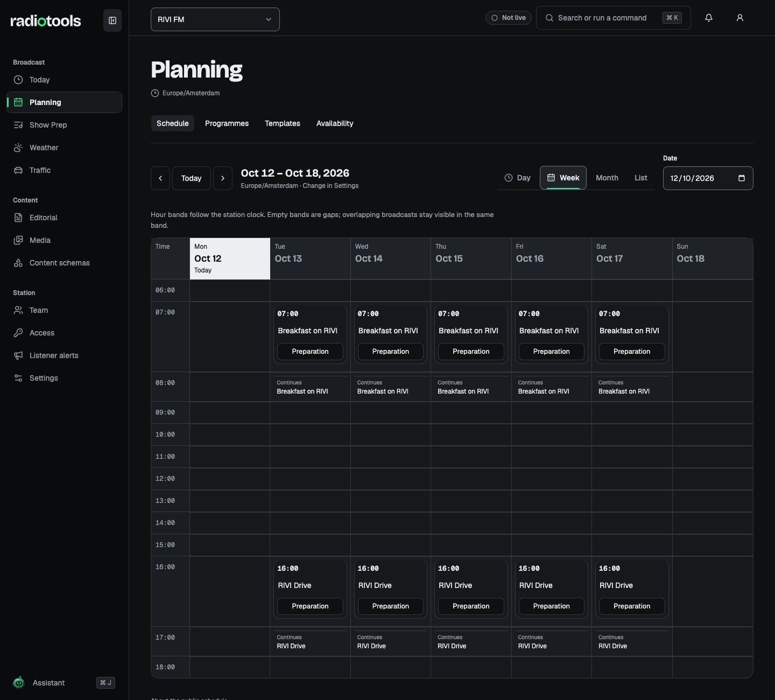The height and width of the screenshot is (700, 775).
Task: Expand the RIVI FM station dropdown
Action: click(x=215, y=19)
